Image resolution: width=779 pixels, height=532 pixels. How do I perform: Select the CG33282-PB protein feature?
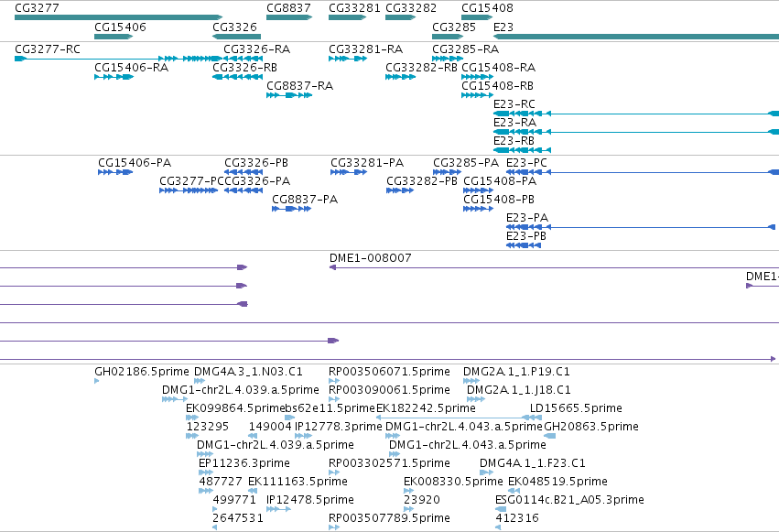(x=400, y=190)
